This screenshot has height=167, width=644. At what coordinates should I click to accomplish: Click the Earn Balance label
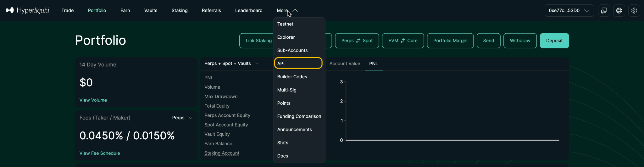[x=218, y=144]
